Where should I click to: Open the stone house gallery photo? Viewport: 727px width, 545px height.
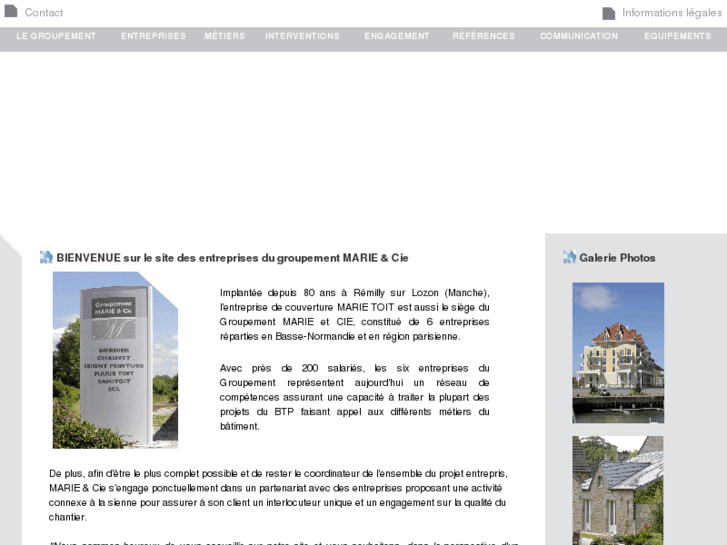(x=618, y=490)
